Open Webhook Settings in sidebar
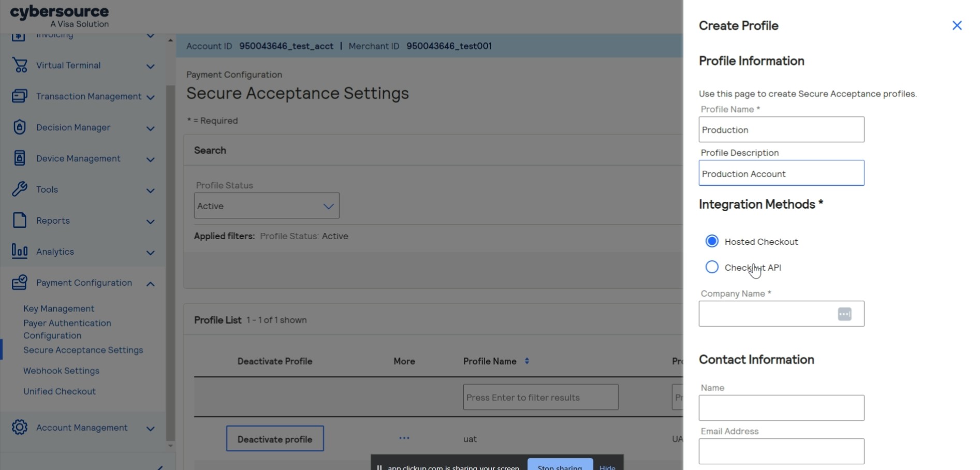 coord(61,371)
